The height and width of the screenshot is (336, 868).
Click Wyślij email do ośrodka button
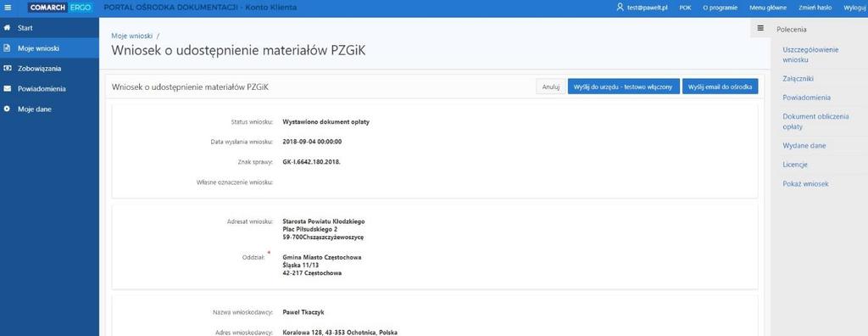(720, 87)
